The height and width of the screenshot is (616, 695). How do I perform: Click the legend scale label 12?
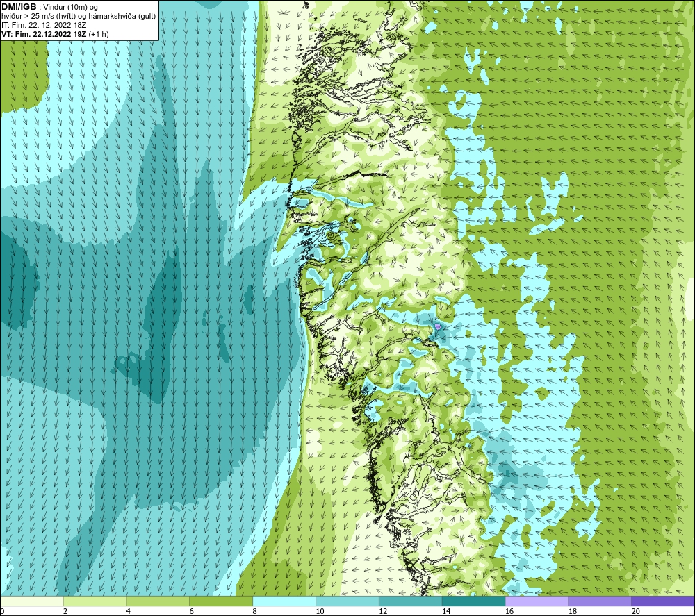(x=383, y=611)
